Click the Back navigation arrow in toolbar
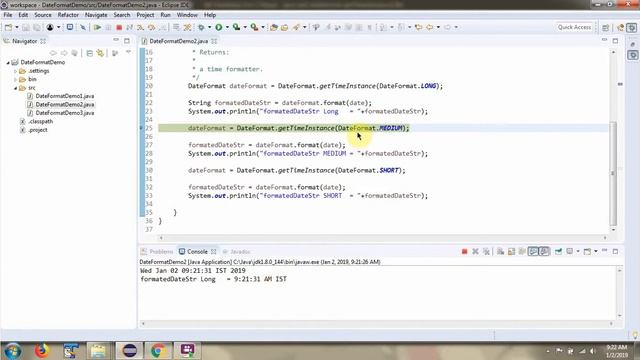 [430, 27]
